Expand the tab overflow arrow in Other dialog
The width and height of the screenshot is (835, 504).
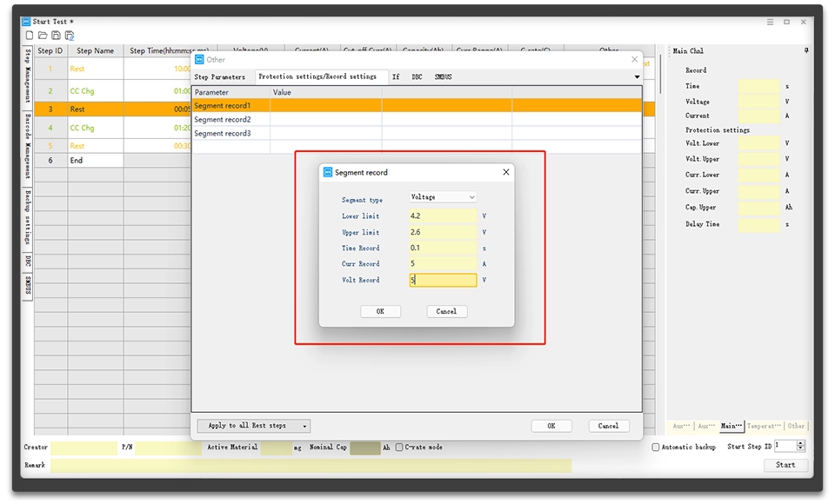pyautogui.click(x=637, y=76)
